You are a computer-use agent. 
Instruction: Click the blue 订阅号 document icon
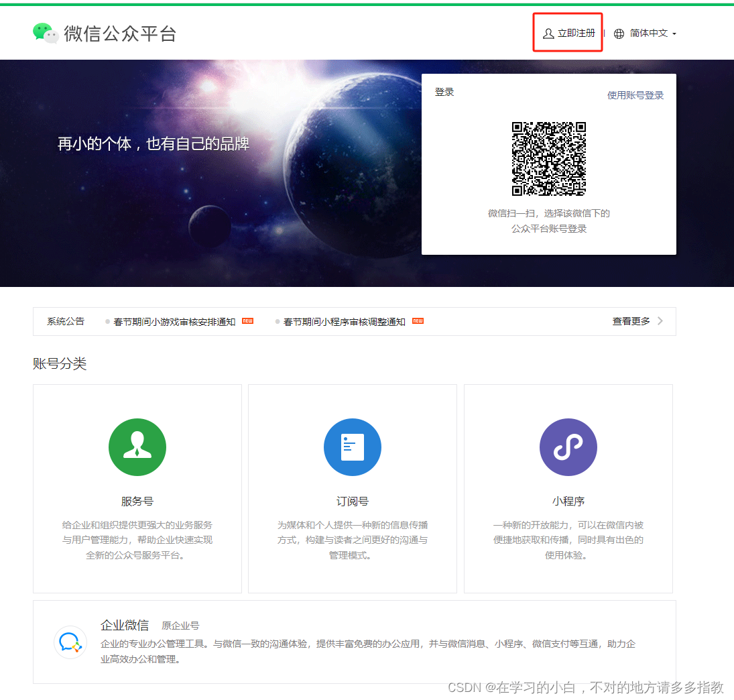[353, 447]
